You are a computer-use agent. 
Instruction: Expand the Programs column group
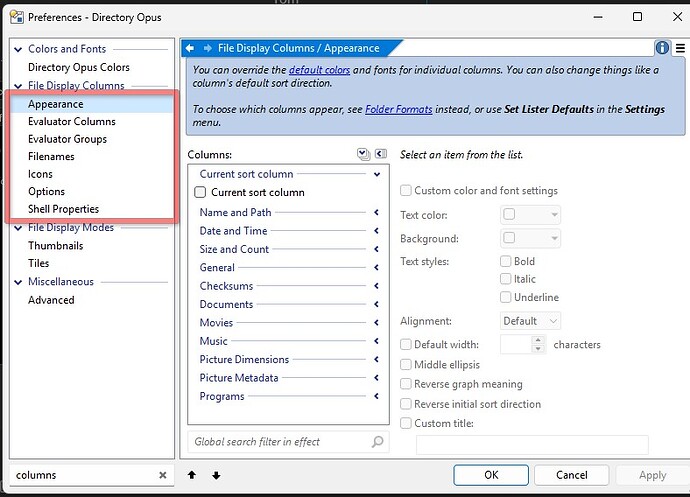click(377, 396)
